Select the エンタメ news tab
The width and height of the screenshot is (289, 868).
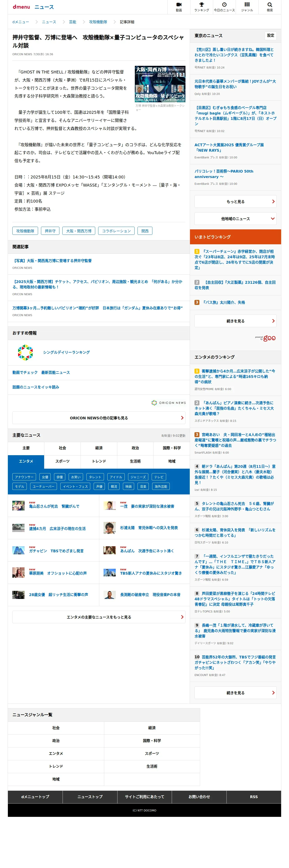[x=26, y=461]
